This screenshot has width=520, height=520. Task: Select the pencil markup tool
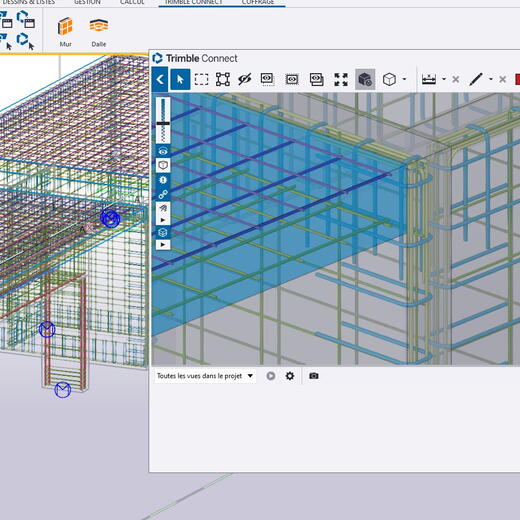click(x=475, y=79)
